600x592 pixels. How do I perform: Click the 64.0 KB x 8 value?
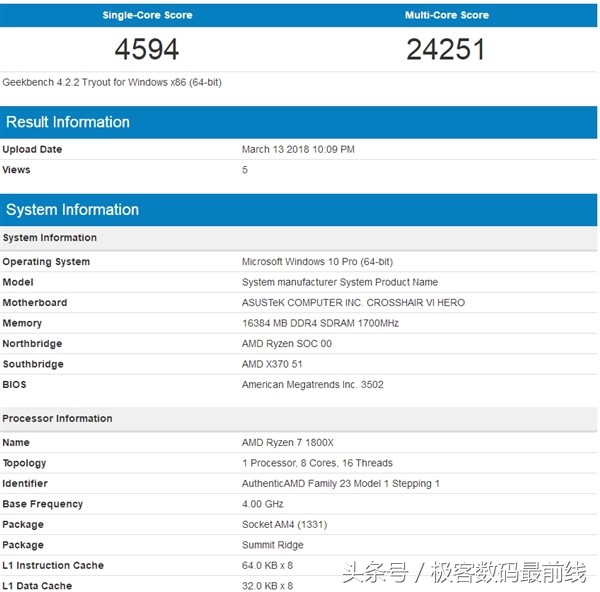click(267, 566)
